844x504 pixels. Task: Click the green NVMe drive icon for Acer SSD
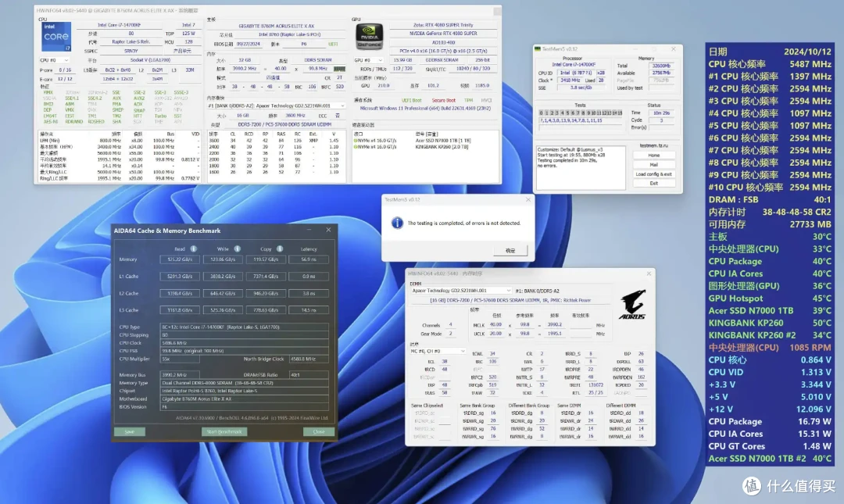[x=356, y=141]
